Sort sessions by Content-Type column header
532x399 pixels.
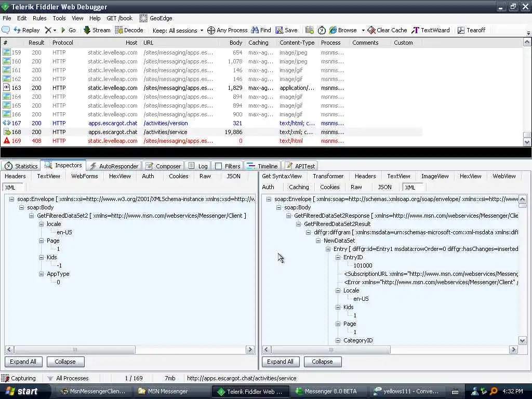pyautogui.click(x=297, y=43)
